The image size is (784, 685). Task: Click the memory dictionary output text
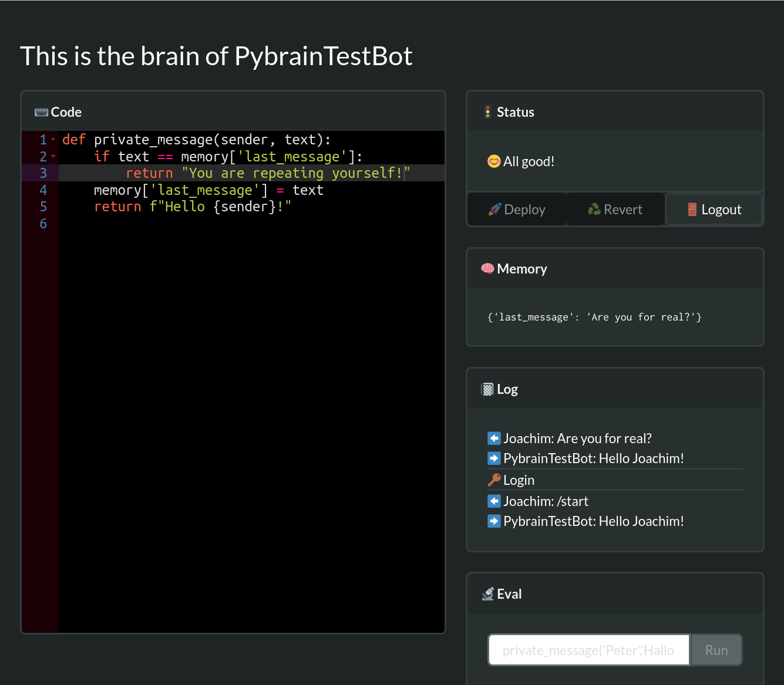tap(594, 318)
